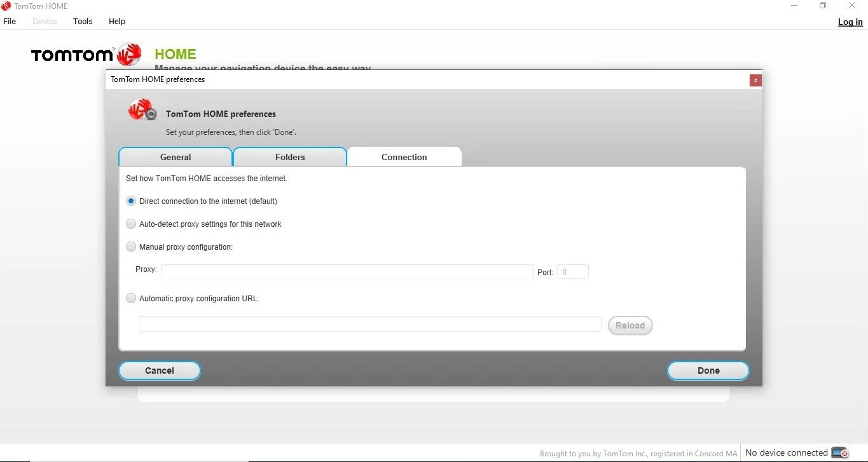Click the device connection status icon
This screenshot has height=462, width=868.
pos(840,452)
